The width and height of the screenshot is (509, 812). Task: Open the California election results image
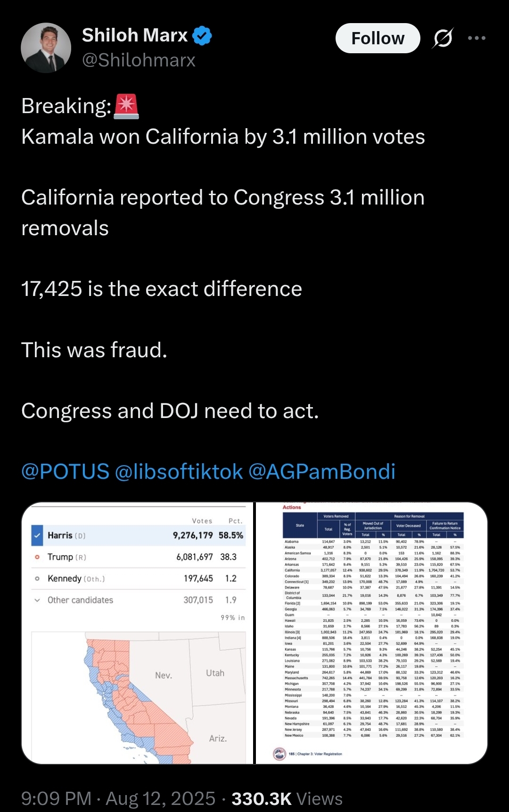point(138,633)
